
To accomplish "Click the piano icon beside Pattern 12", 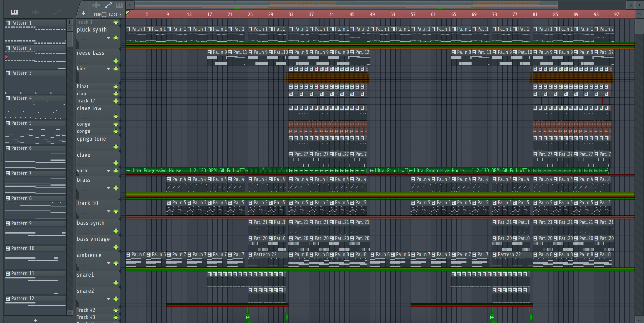I will click(x=8, y=298).
